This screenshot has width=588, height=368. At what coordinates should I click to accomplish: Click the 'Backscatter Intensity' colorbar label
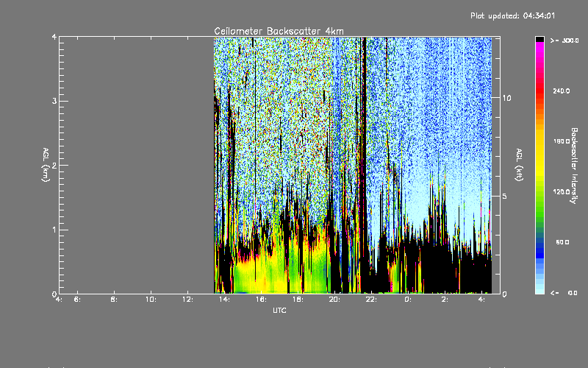(574, 166)
